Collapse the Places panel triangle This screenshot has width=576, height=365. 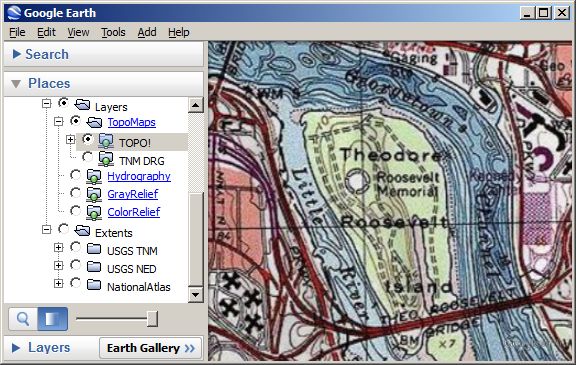pos(16,84)
